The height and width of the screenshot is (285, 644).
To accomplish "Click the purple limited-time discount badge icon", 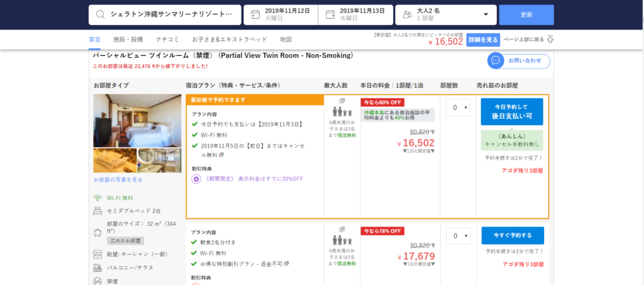I will coord(196,179).
